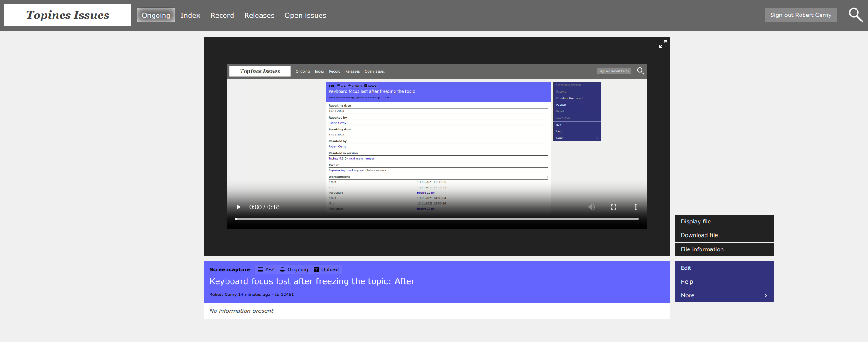Choose Edit in the side menu
Screen dimensions: 868x342
(x=686, y=268)
